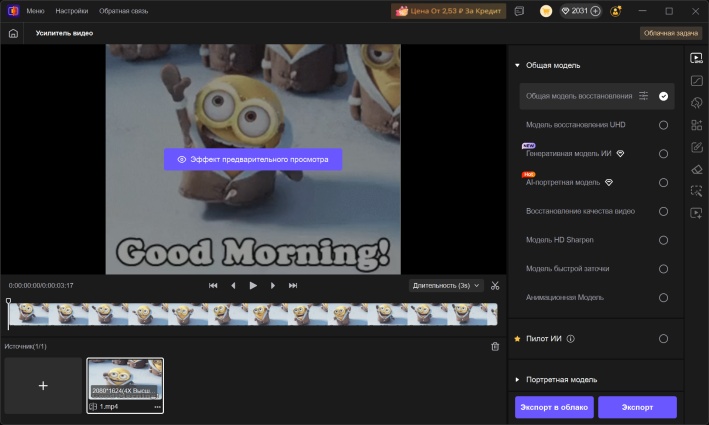The height and width of the screenshot is (425, 709).
Task: Collapse the Общая модель section
Action: pyautogui.click(x=517, y=66)
